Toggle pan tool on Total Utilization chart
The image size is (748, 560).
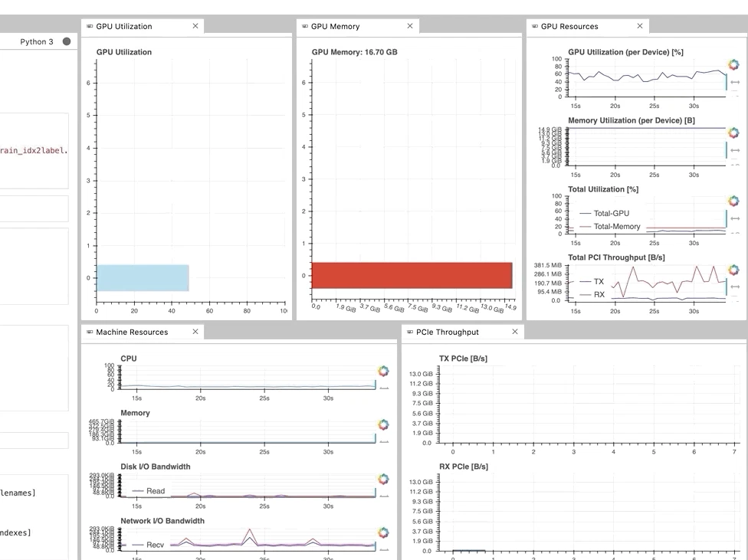[735, 218]
